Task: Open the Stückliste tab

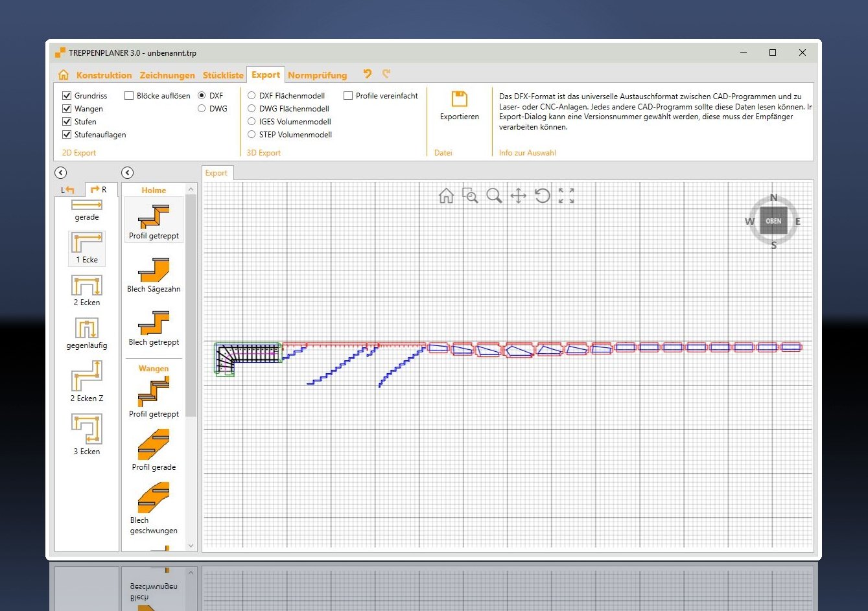Action: [223, 75]
